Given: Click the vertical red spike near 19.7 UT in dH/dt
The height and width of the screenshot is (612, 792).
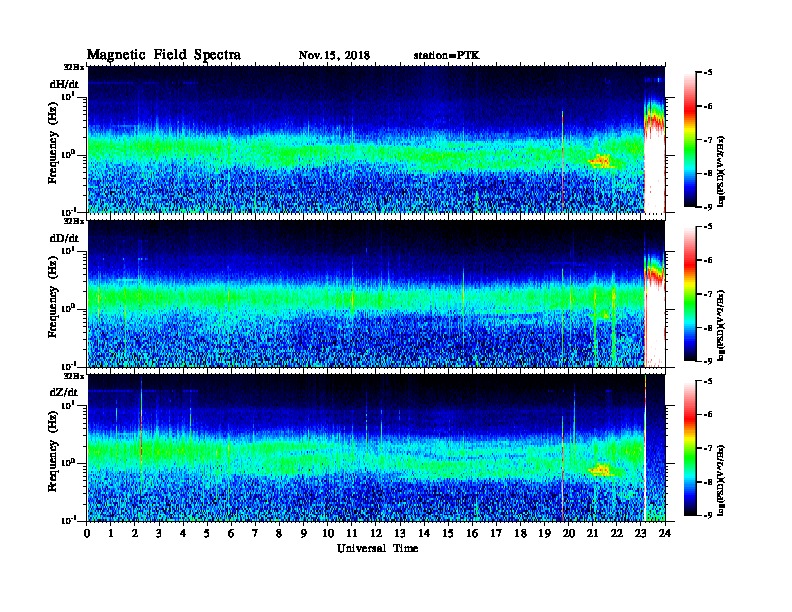Looking at the screenshot, I should coord(562,162).
